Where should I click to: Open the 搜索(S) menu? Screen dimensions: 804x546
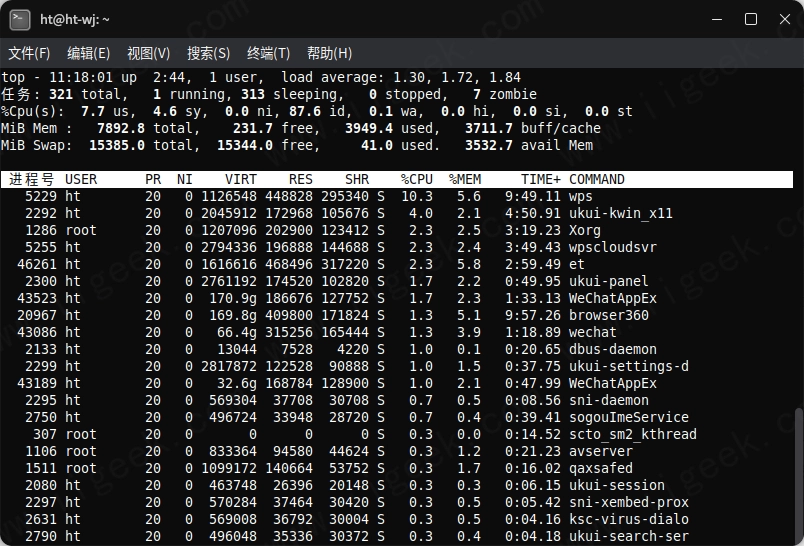pyautogui.click(x=208, y=53)
